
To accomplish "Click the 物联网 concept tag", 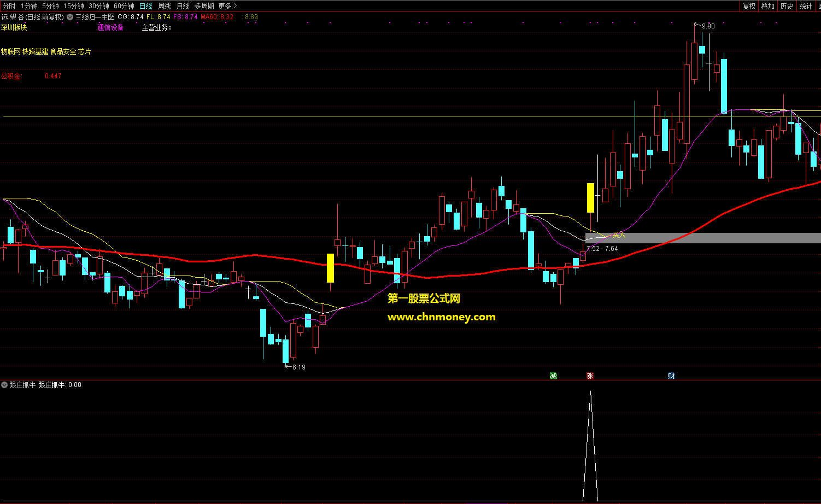I will pyautogui.click(x=11, y=51).
